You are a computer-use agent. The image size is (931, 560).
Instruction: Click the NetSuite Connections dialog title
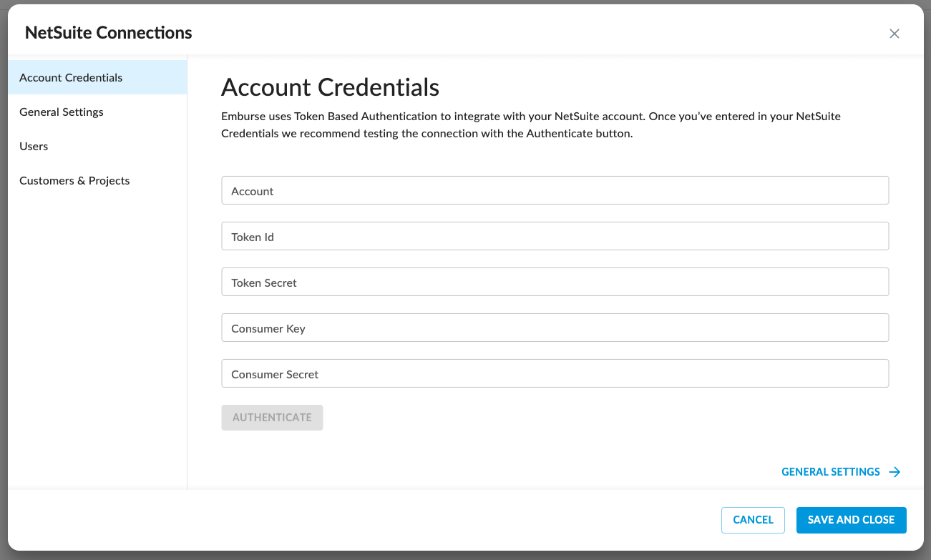109,32
